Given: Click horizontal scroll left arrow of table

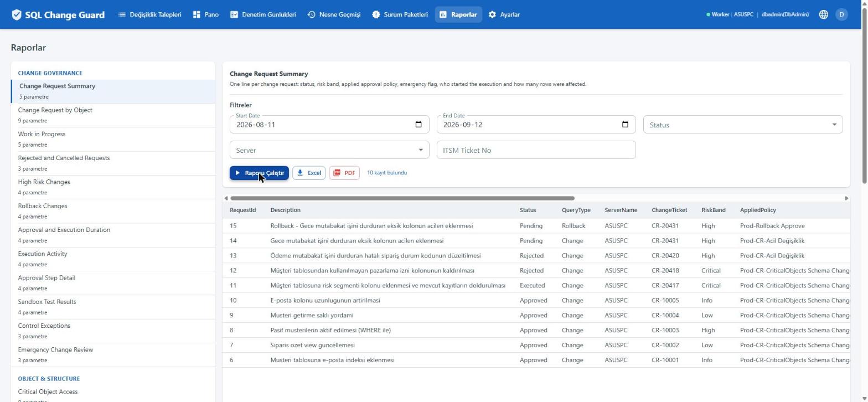Looking at the screenshot, I should point(226,198).
